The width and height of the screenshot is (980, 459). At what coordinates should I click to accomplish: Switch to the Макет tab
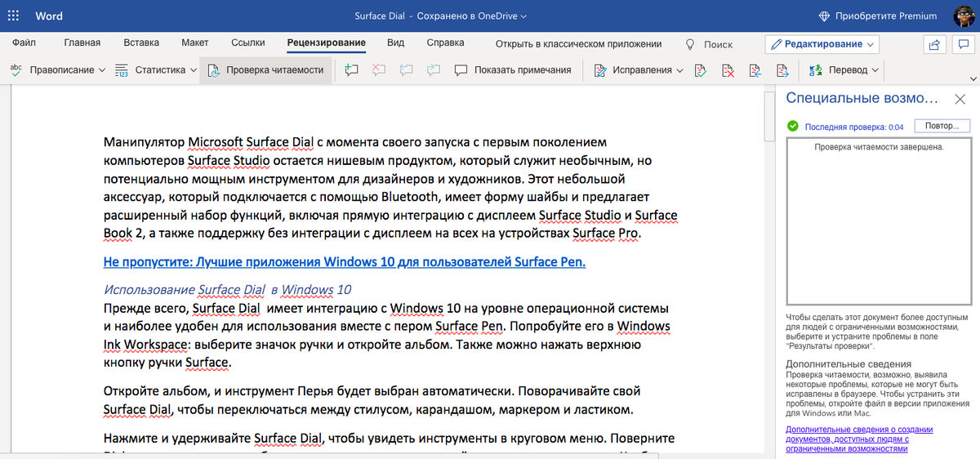pos(195,43)
